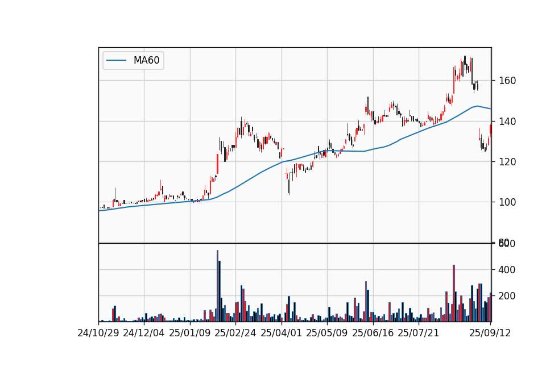This screenshot has width=546, height=392.
Task: Click date label 25/04/01
Action: pos(282,333)
